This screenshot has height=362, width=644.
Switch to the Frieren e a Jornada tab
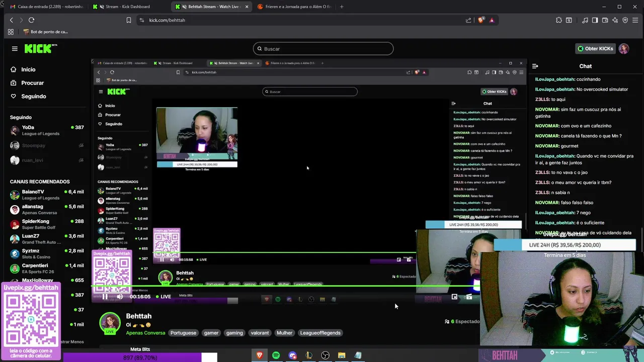click(x=294, y=7)
